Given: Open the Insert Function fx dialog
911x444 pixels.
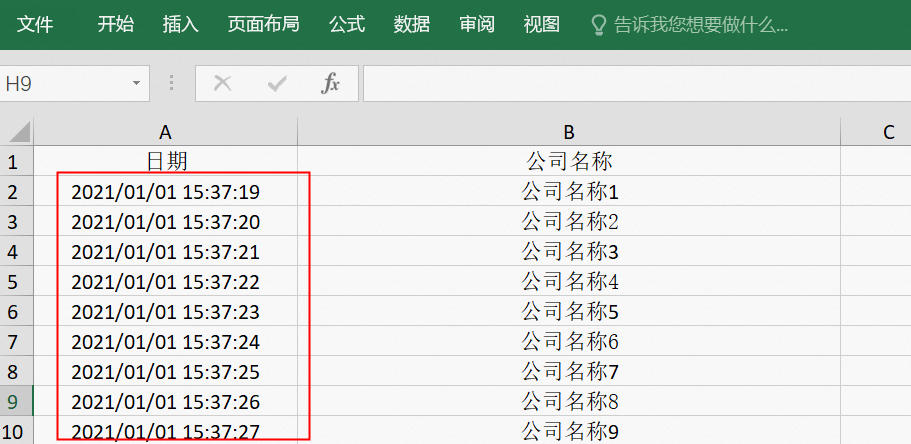Looking at the screenshot, I should (330, 84).
